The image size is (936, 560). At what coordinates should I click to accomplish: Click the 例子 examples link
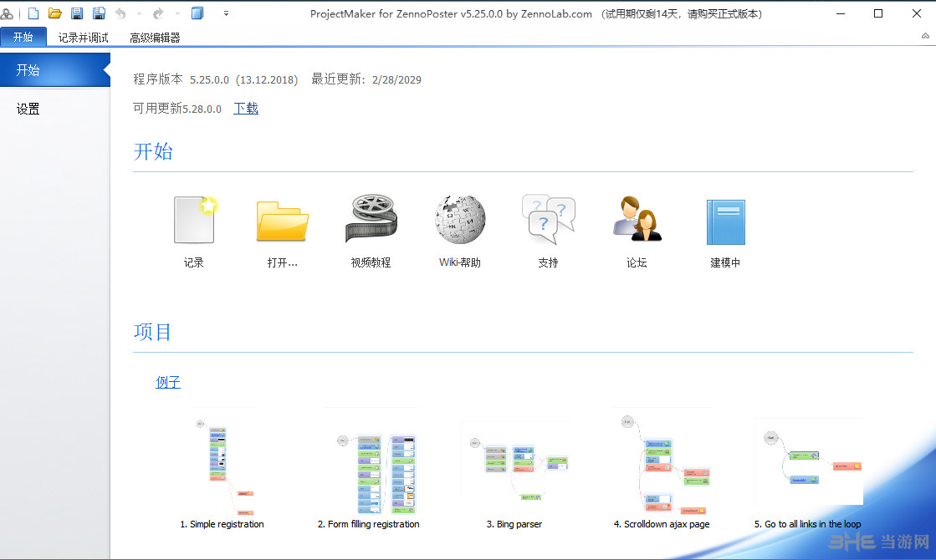pyautogui.click(x=168, y=382)
